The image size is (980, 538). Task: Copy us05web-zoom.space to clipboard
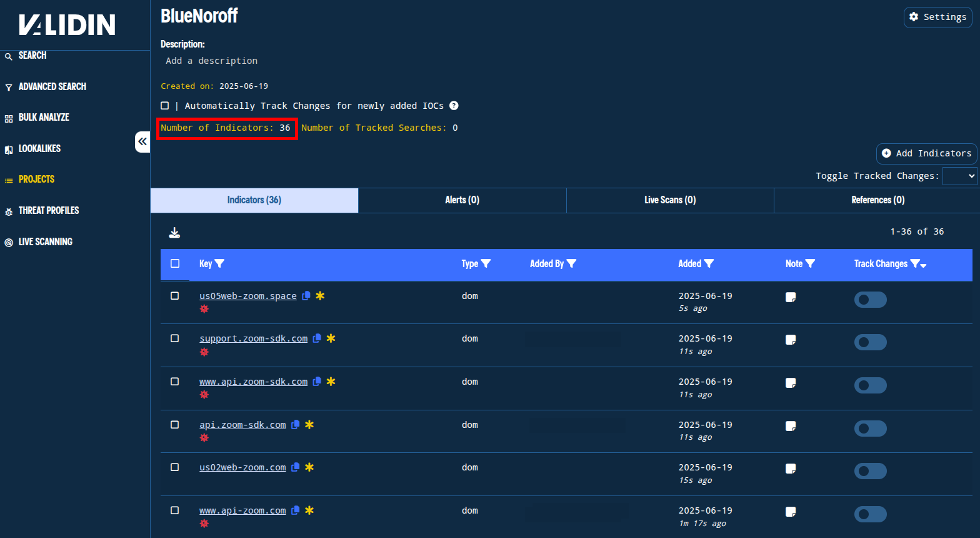306,296
